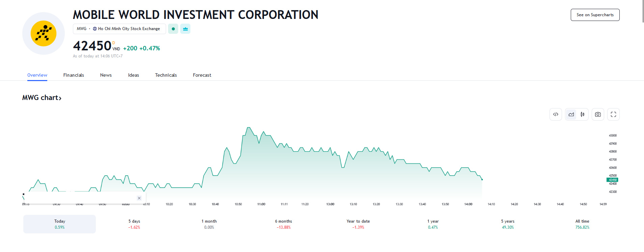This screenshot has width=644, height=252.
Task: Open MWG Ho Chi Minh exchange selector
Action: pyautogui.click(x=119, y=29)
